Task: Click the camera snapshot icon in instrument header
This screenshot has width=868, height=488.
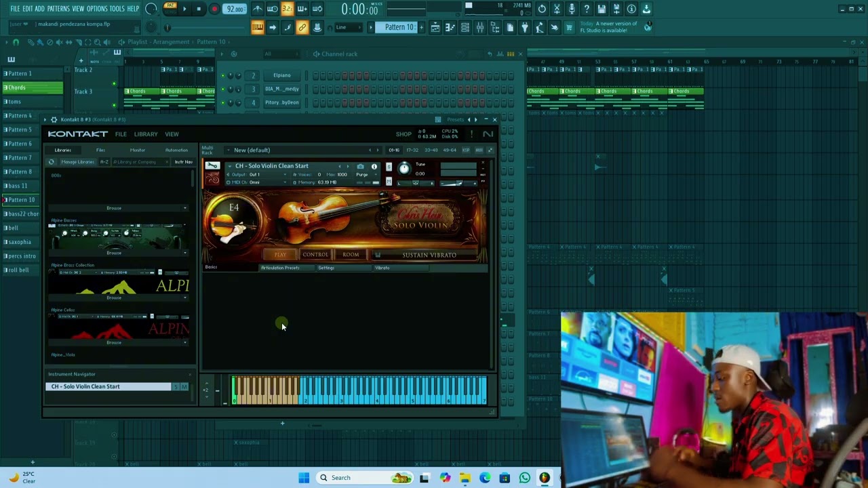Action: (x=361, y=167)
